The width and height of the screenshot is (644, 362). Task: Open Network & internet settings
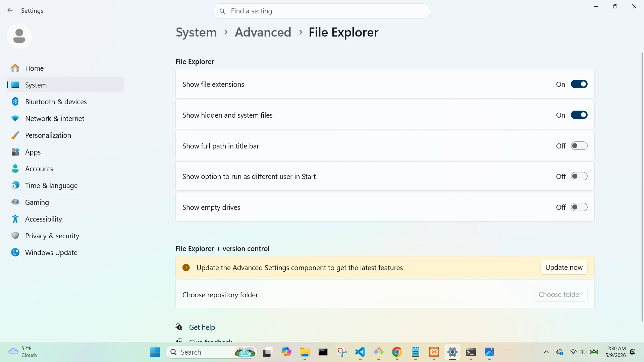[x=65, y=118]
